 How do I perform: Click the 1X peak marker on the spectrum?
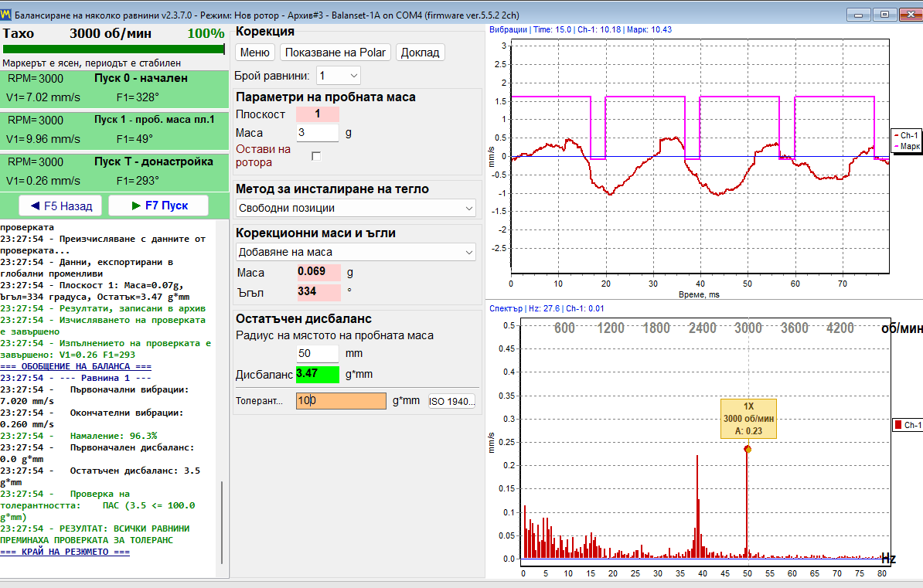(748, 449)
